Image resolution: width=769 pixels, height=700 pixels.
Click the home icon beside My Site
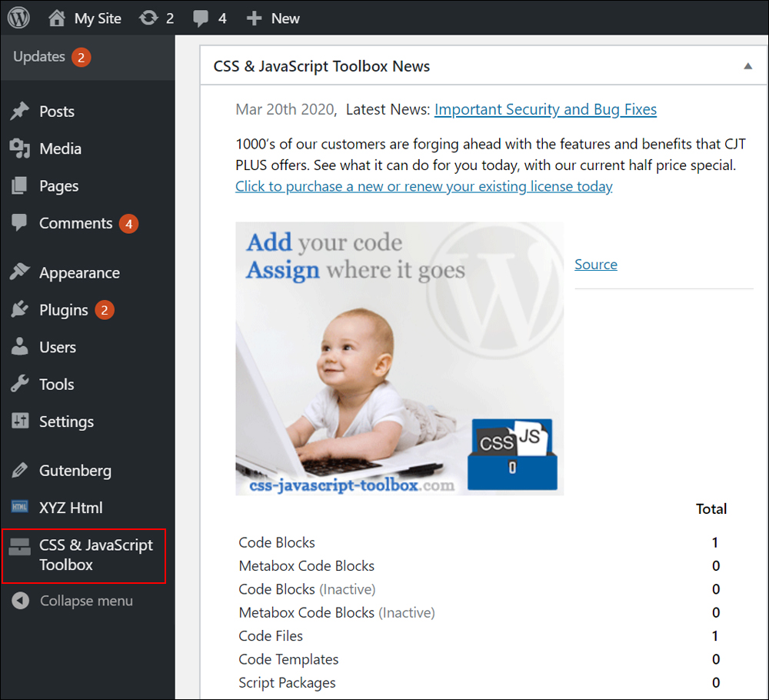point(56,18)
